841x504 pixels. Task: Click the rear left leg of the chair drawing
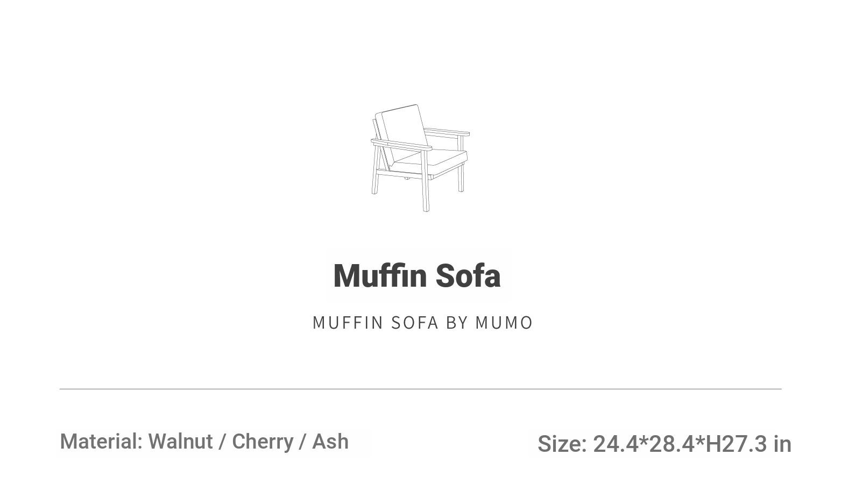pos(375,170)
